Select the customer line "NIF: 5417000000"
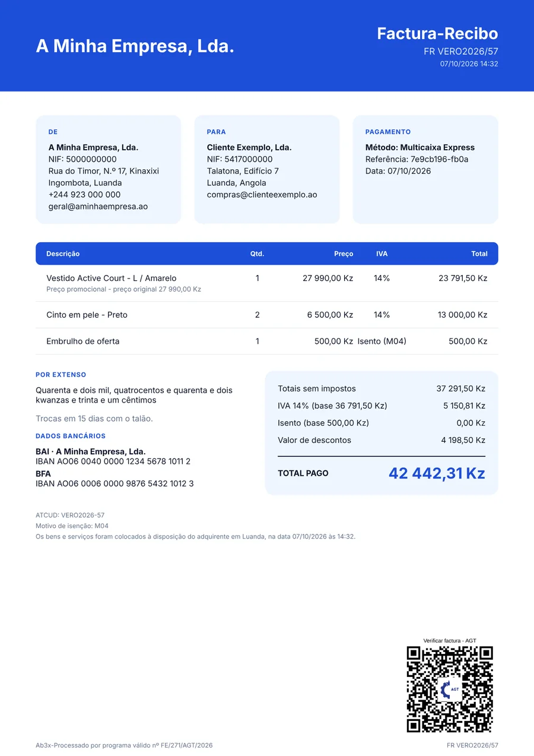The width and height of the screenshot is (534, 756). (240, 159)
